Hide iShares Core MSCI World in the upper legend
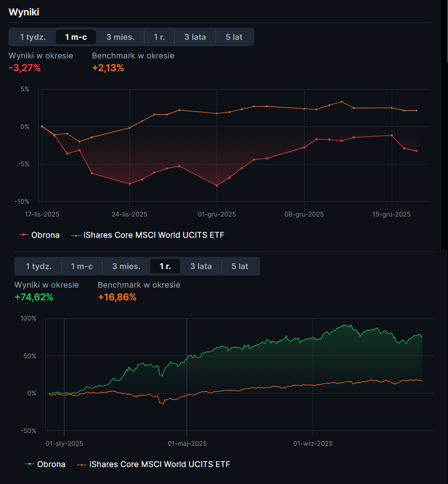The width and height of the screenshot is (448, 484). click(154, 235)
